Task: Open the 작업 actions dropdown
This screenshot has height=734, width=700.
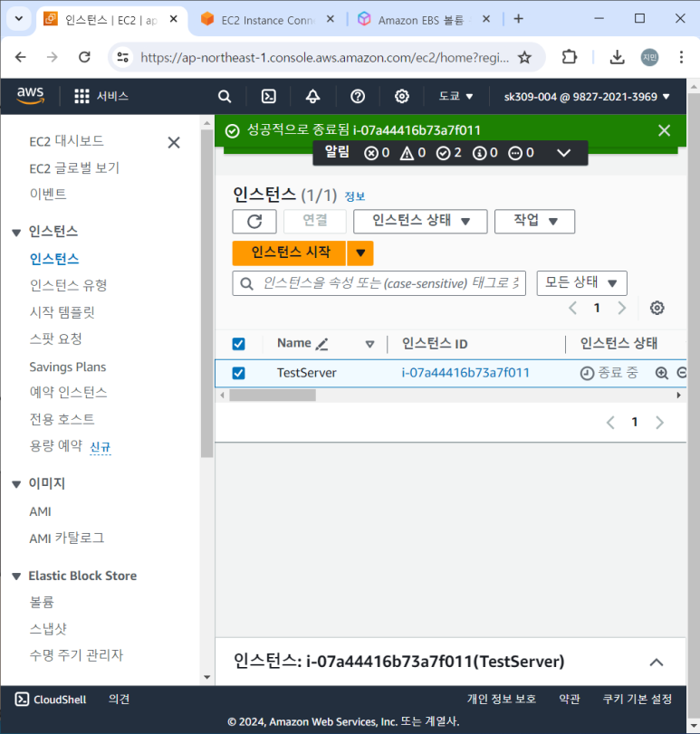Action: (x=534, y=222)
